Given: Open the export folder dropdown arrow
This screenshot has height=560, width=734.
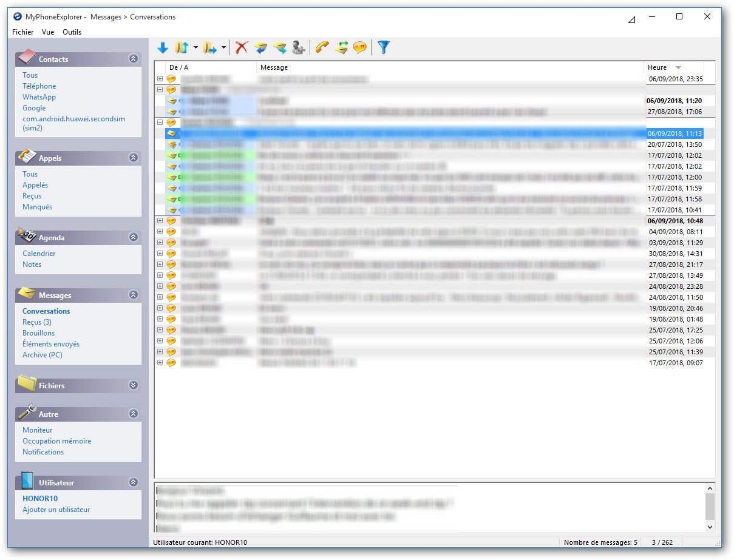Looking at the screenshot, I should [x=223, y=47].
